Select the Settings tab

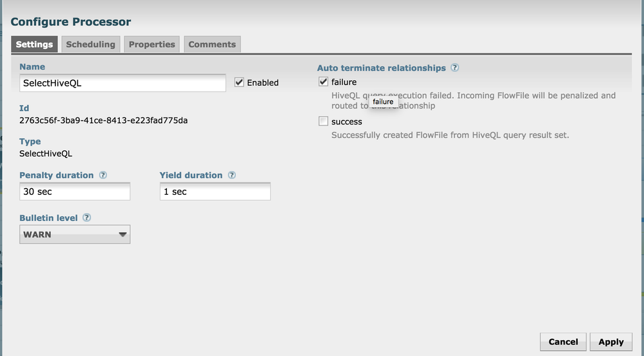point(34,44)
